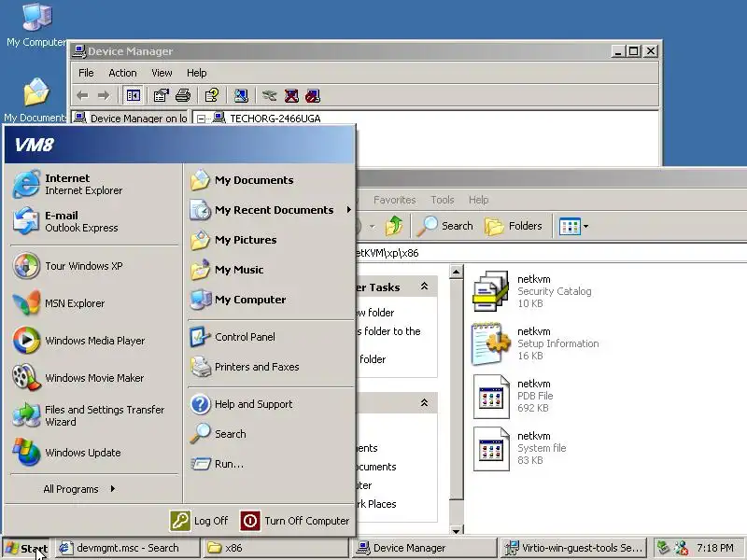747x560 pixels.
Task: Switch to devmgmt.msc - Search taskbar item
Action: point(126,548)
